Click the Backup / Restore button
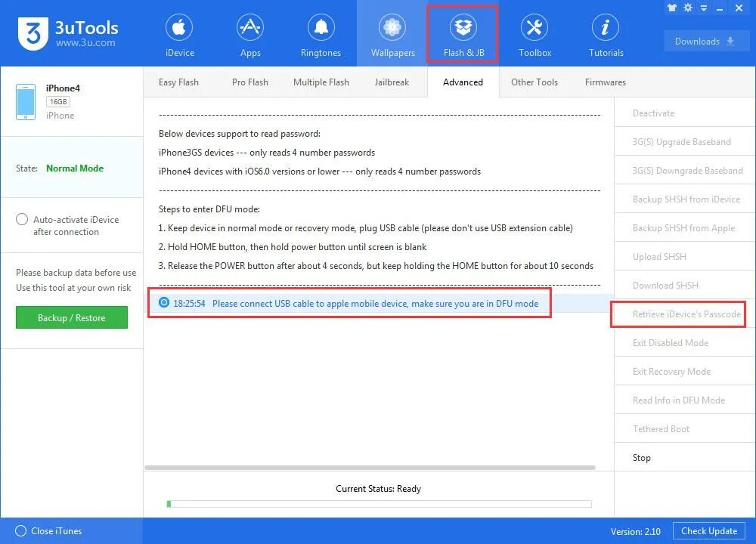The image size is (756, 544). click(71, 317)
